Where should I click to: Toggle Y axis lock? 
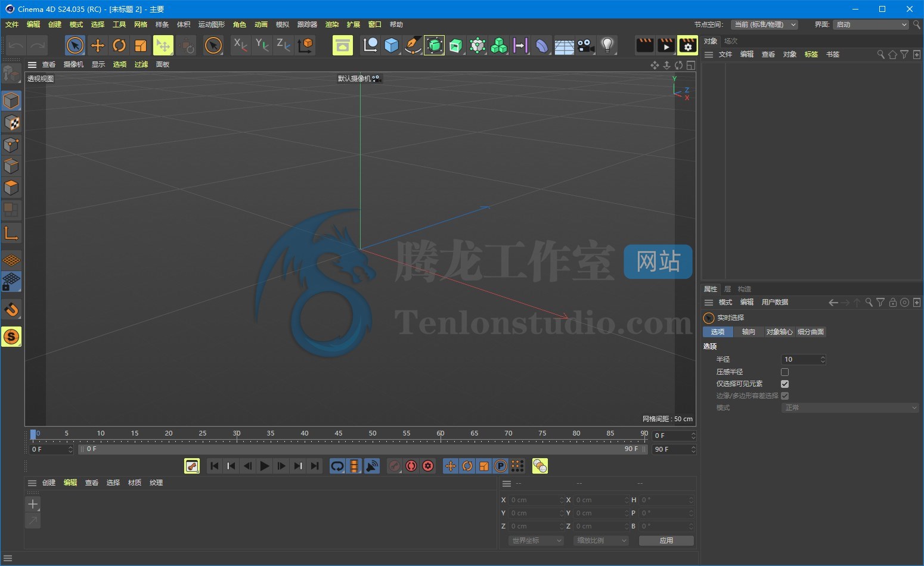point(262,45)
